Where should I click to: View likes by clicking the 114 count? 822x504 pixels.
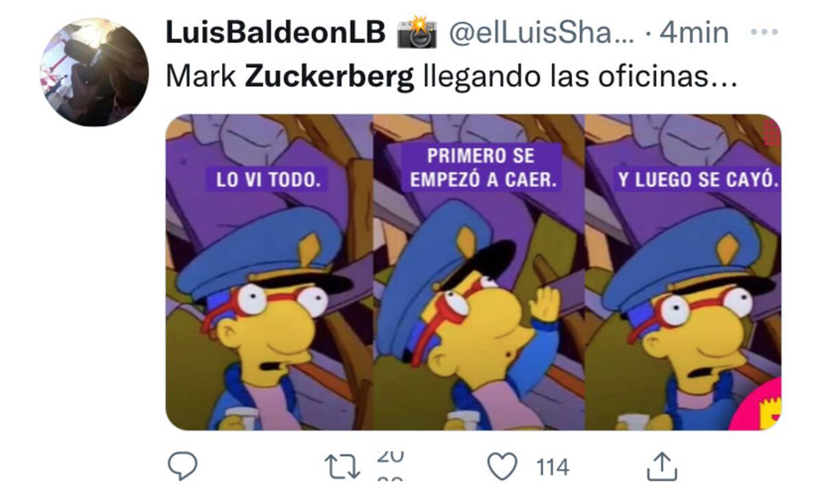click(x=552, y=468)
